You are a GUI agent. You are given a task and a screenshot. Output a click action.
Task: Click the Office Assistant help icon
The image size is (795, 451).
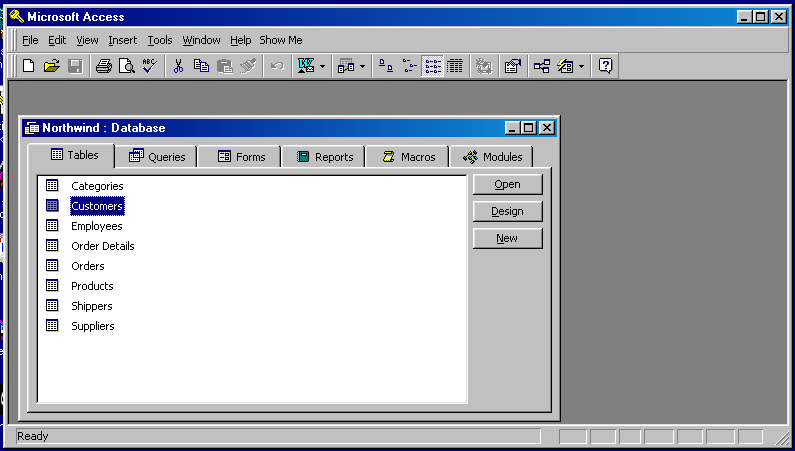[x=605, y=66]
